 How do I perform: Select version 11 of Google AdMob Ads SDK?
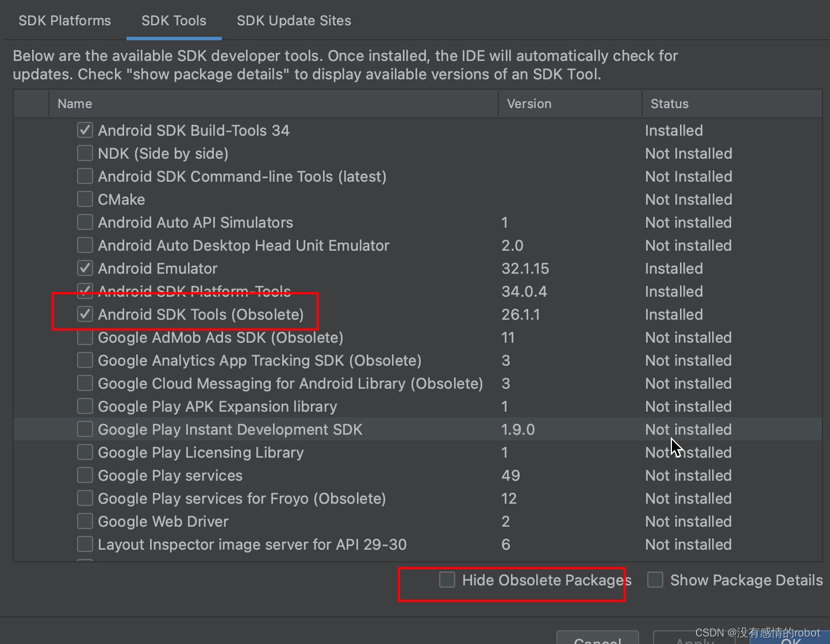point(508,338)
